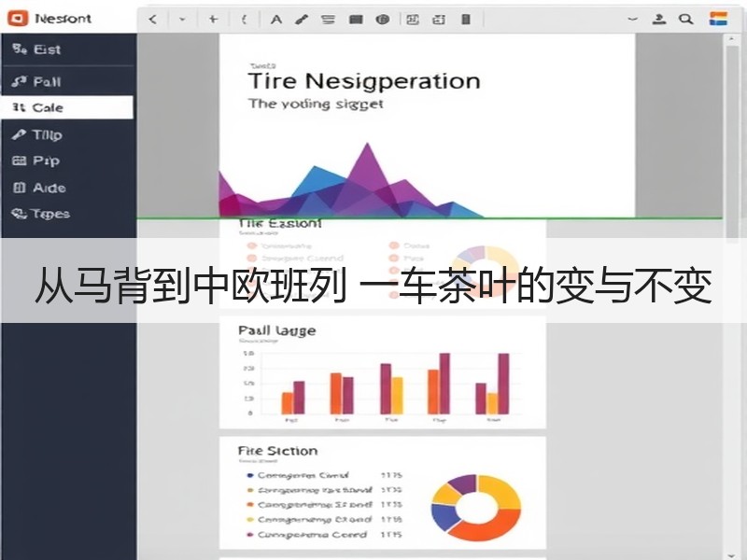Viewport: 747px width, 560px height.
Task: Click the colorful squares icon in top right
Action: (x=718, y=19)
